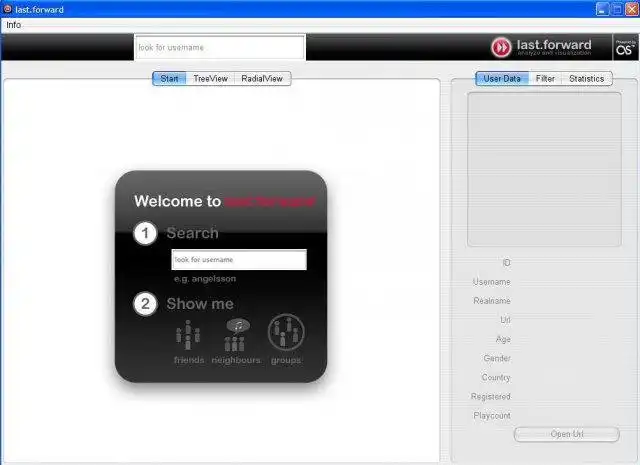The width and height of the screenshot is (640, 465).
Task: Click the Country label in User Data
Action: coord(496,377)
